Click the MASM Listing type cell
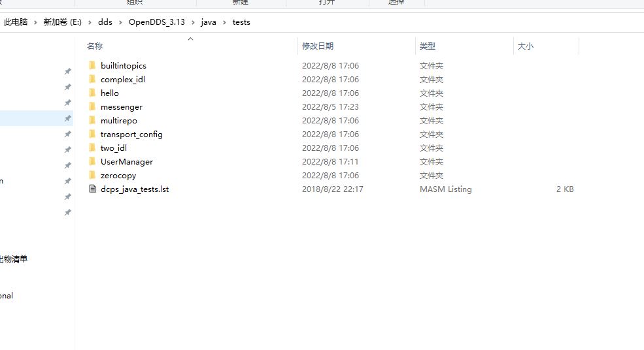Viewport: 644px width, 350px height. (446, 189)
